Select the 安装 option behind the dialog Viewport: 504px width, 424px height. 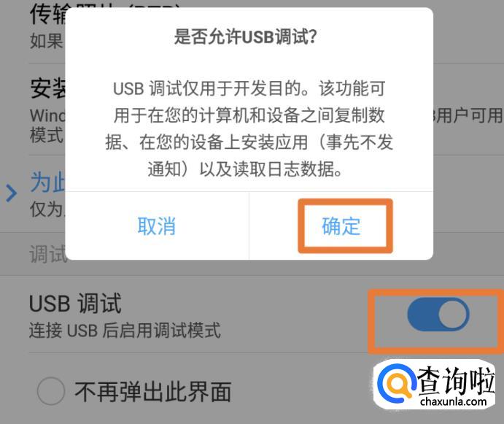point(47,88)
